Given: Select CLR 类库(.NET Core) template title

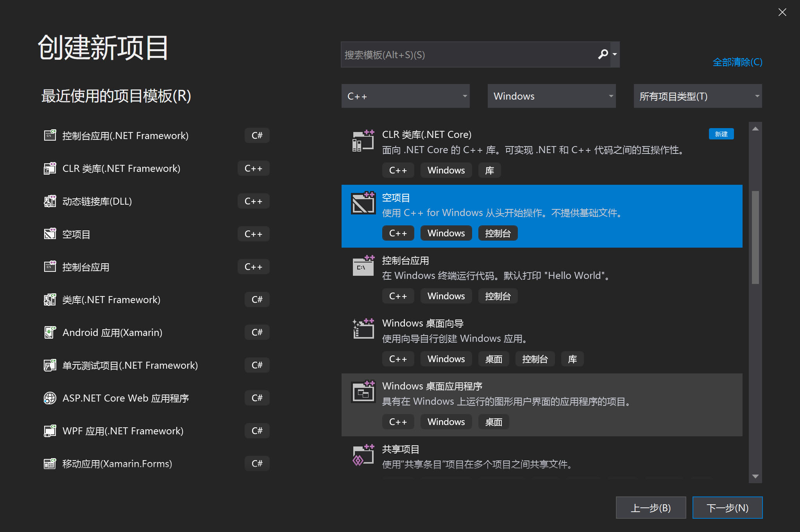Looking at the screenshot, I should pyautogui.click(x=426, y=135).
